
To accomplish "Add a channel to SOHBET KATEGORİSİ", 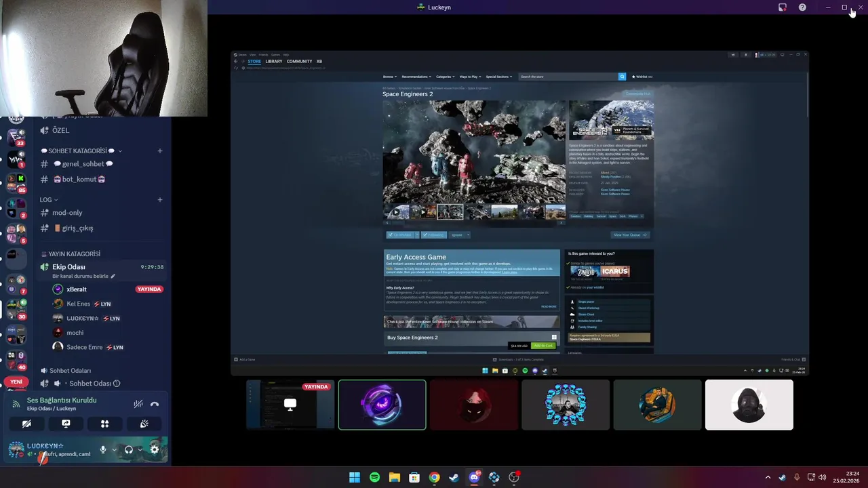I will 160,150.
